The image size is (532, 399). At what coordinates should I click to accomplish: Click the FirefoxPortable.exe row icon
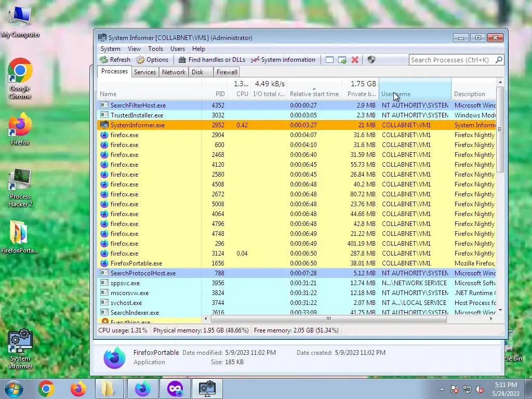(x=104, y=263)
